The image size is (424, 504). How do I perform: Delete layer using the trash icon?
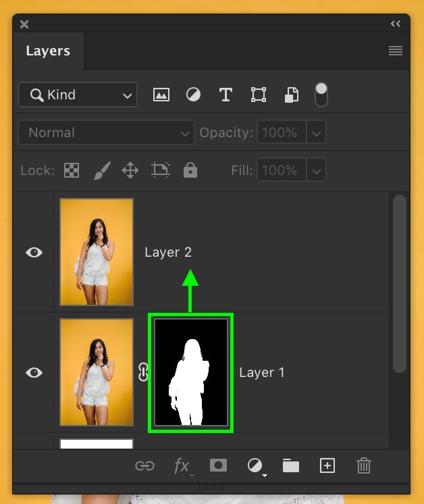coord(364,465)
